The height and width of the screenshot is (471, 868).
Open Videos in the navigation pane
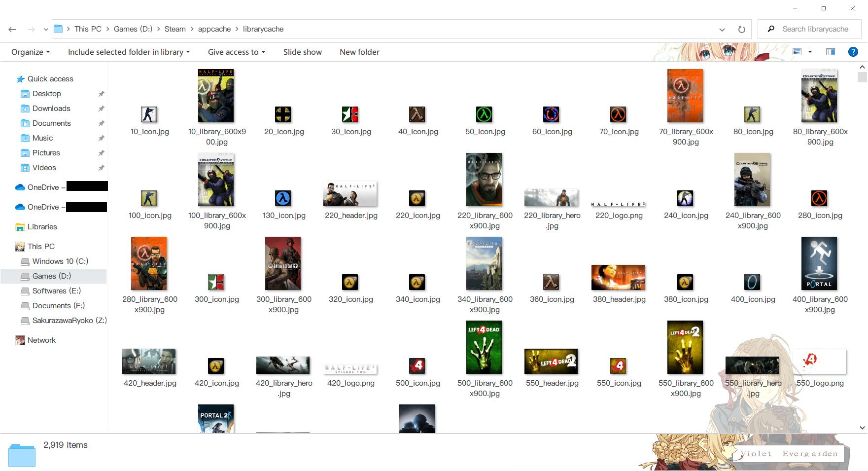pos(44,168)
